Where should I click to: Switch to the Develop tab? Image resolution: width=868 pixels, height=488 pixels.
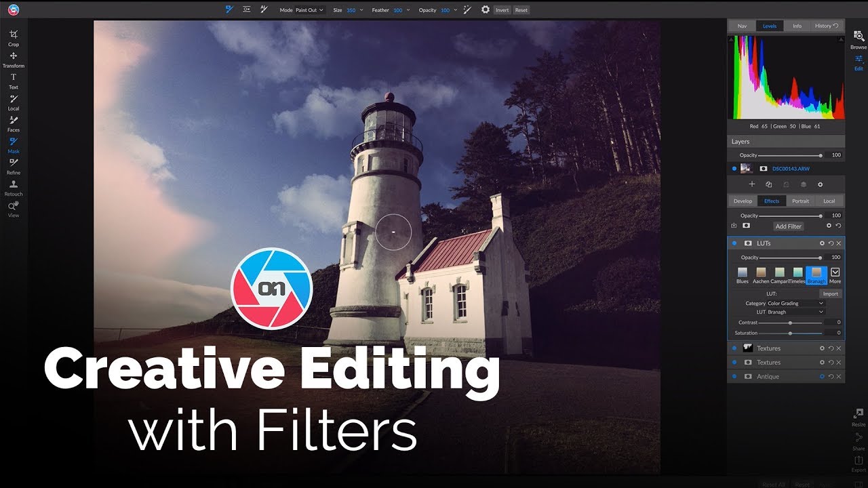pos(743,201)
